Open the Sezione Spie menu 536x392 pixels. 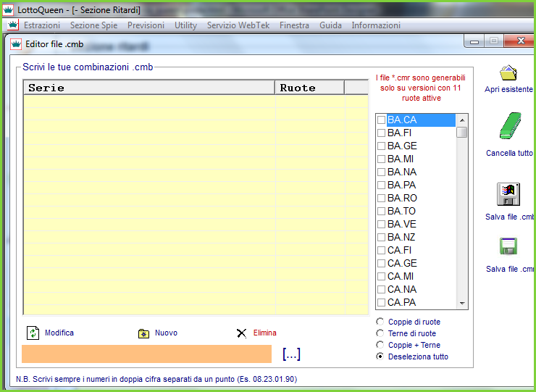point(93,25)
